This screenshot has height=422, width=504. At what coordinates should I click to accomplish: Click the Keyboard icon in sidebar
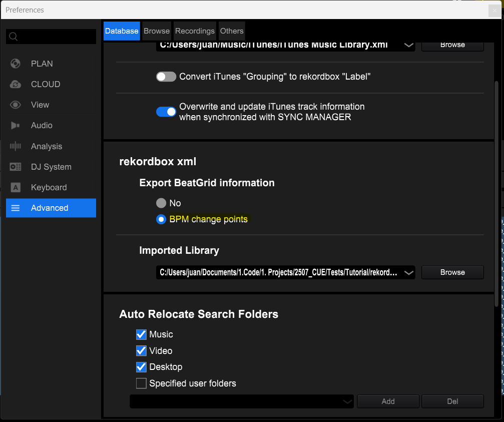click(x=16, y=187)
